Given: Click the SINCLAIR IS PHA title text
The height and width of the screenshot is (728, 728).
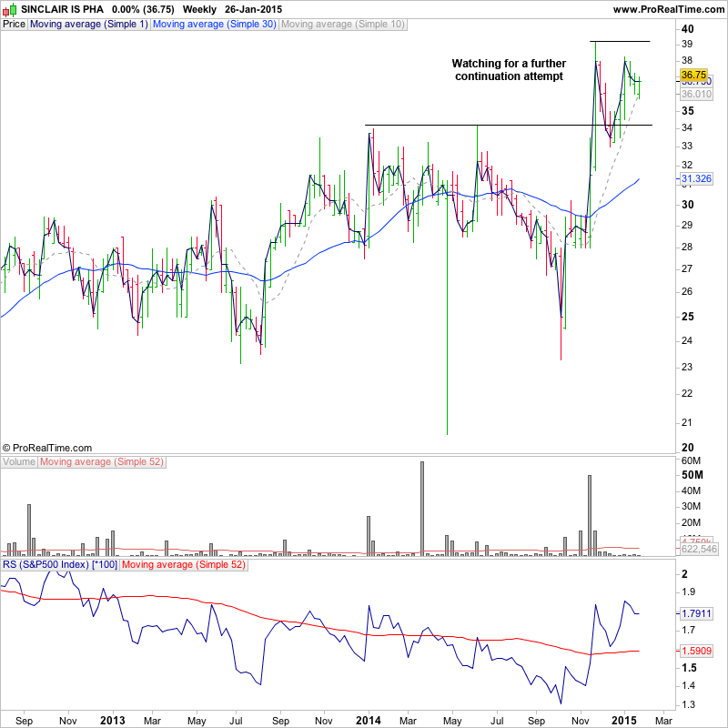Looking at the screenshot, I should [62, 9].
